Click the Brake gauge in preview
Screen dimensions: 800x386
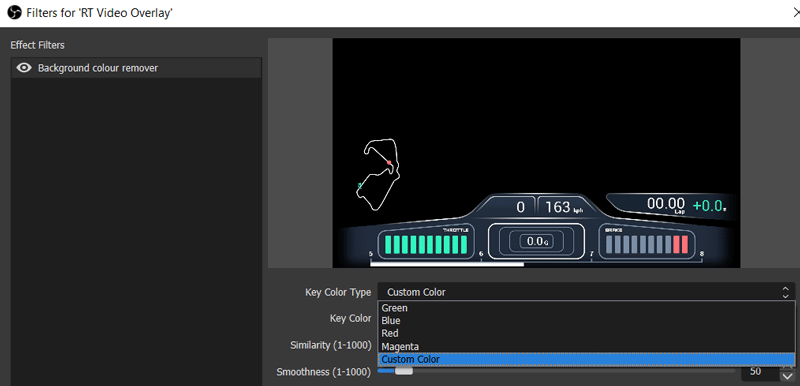(x=647, y=243)
